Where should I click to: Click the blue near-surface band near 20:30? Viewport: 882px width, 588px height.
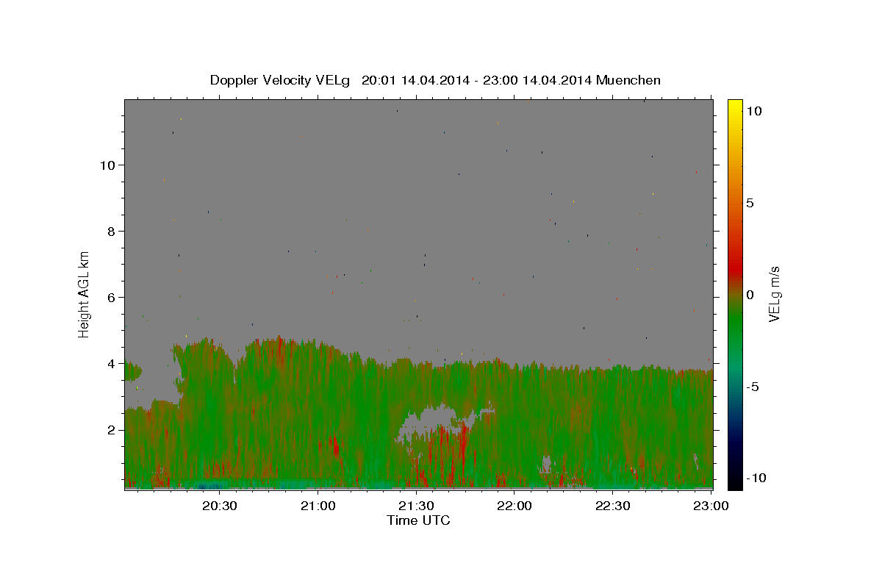(209, 485)
